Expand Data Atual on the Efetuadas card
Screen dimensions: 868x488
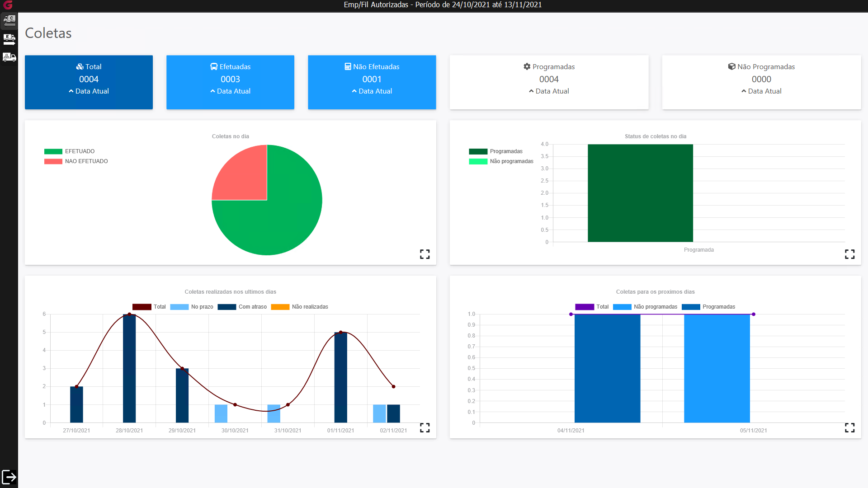[x=230, y=91]
